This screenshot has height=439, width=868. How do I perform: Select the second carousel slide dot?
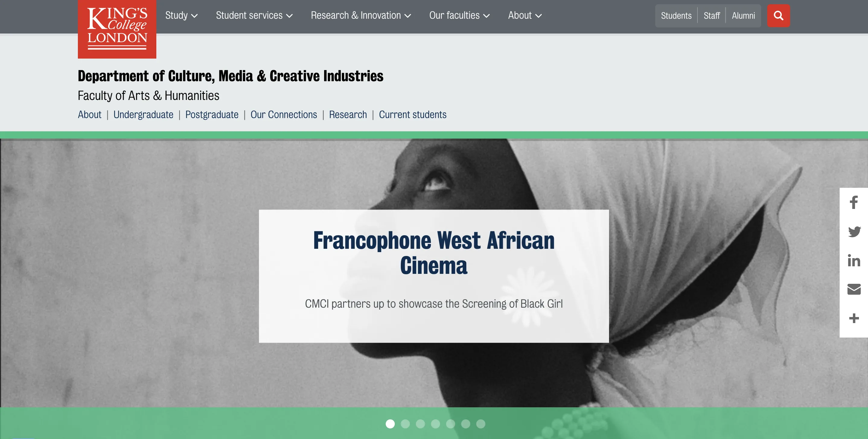click(405, 424)
